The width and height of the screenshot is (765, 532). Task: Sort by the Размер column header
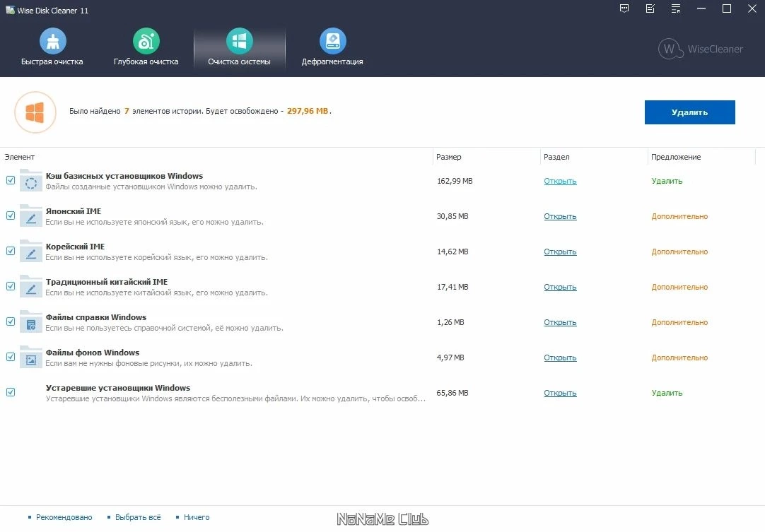click(449, 157)
